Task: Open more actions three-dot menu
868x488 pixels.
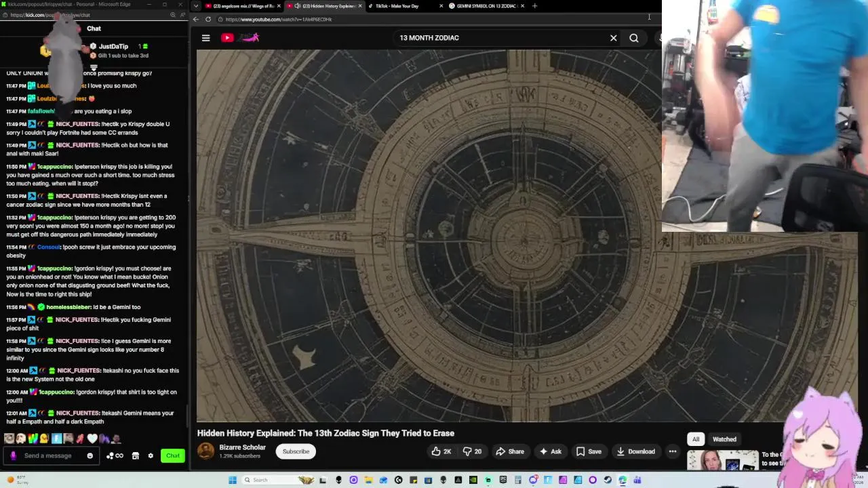Action: pyautogui.click(x=673, y=451)
